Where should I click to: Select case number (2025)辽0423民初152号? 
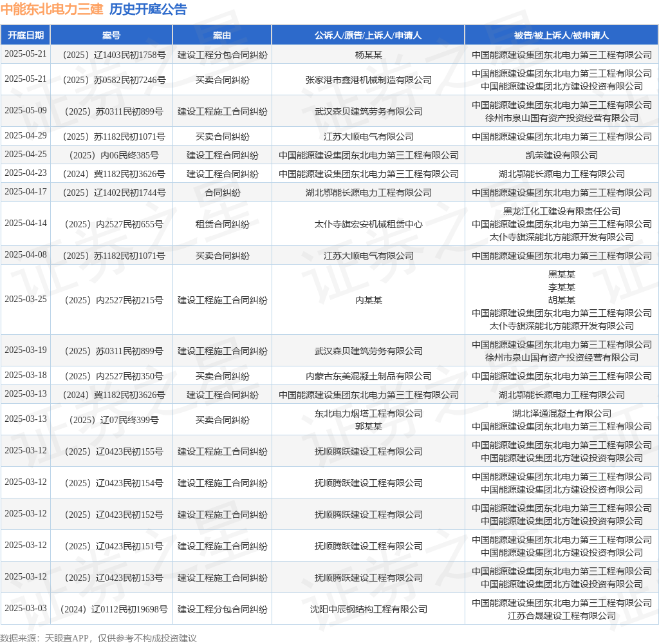click(113, 515)
